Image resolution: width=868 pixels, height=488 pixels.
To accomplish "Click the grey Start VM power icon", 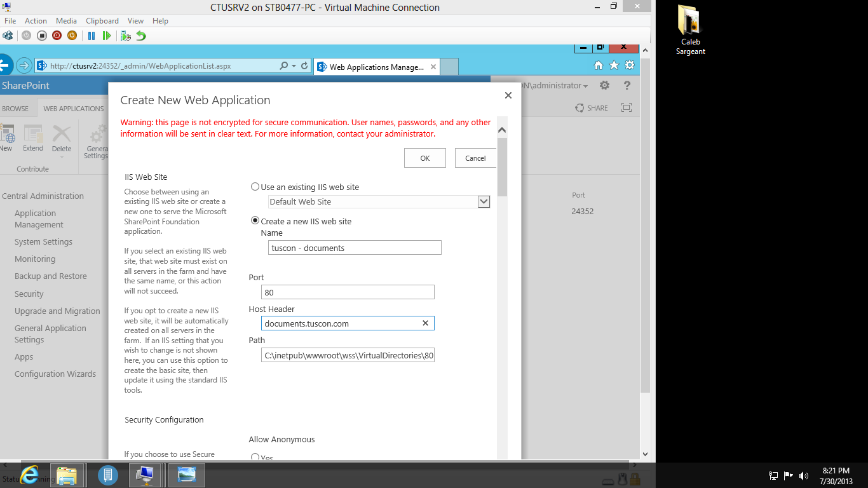I will [26, 36].
